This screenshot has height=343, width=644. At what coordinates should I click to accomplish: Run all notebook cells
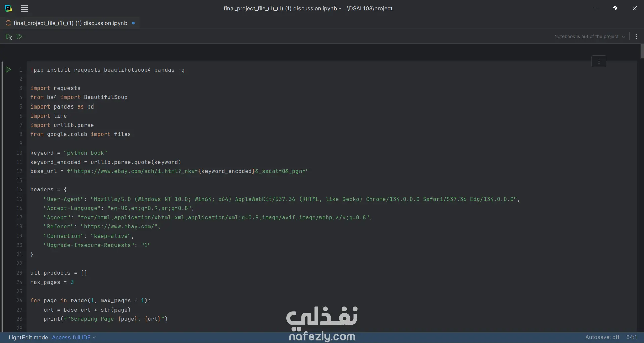(x=19, y=36)
